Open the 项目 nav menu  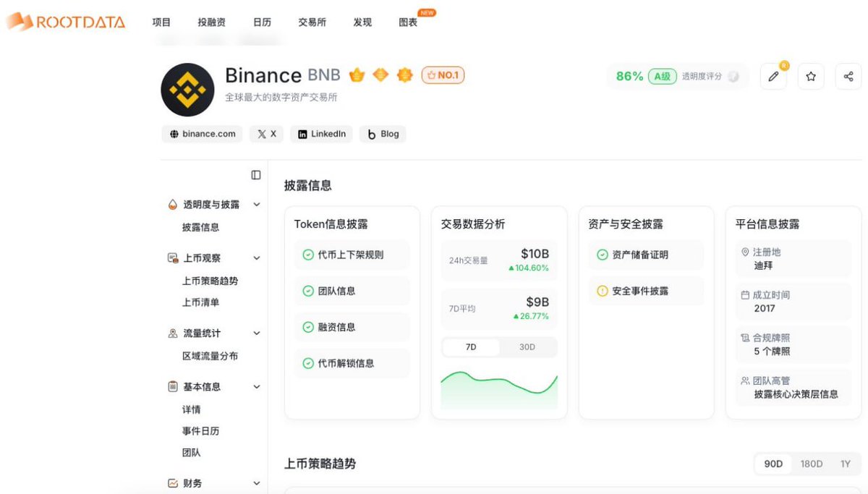click(161, 22)
